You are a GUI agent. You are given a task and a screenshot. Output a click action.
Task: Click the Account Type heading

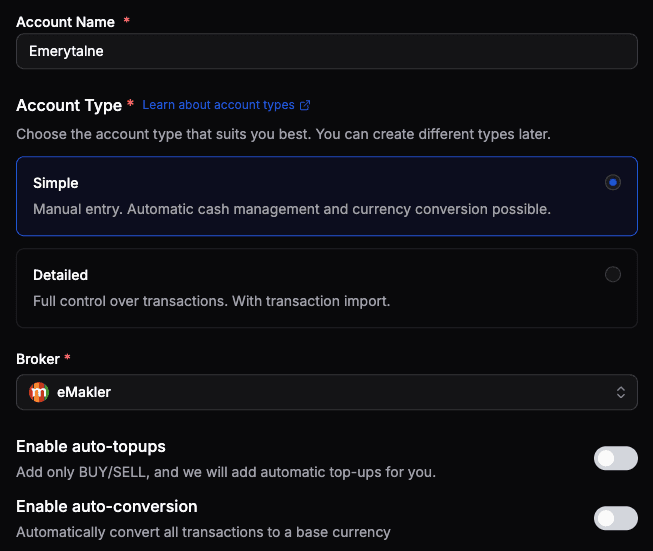tap(68, 105)
